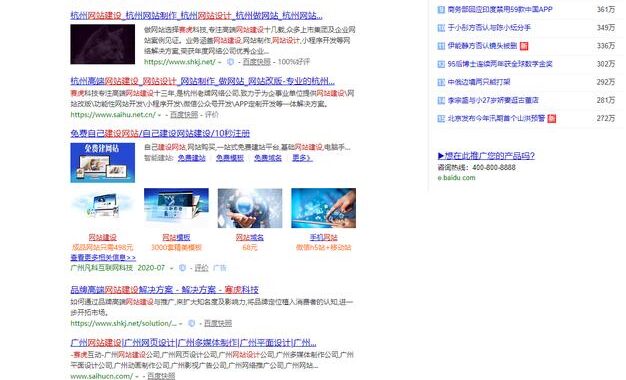The image size is (626, 380).
Task: Click 评价 next to the saihu.net.cn result
Action: tap(212, 115)
